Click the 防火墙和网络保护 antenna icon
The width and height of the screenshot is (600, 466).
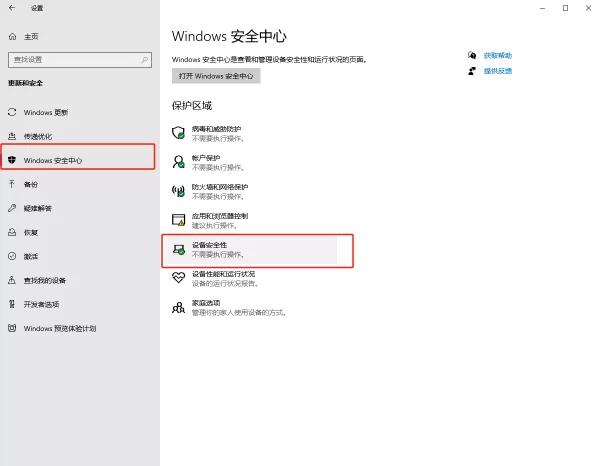coord(178,191)
